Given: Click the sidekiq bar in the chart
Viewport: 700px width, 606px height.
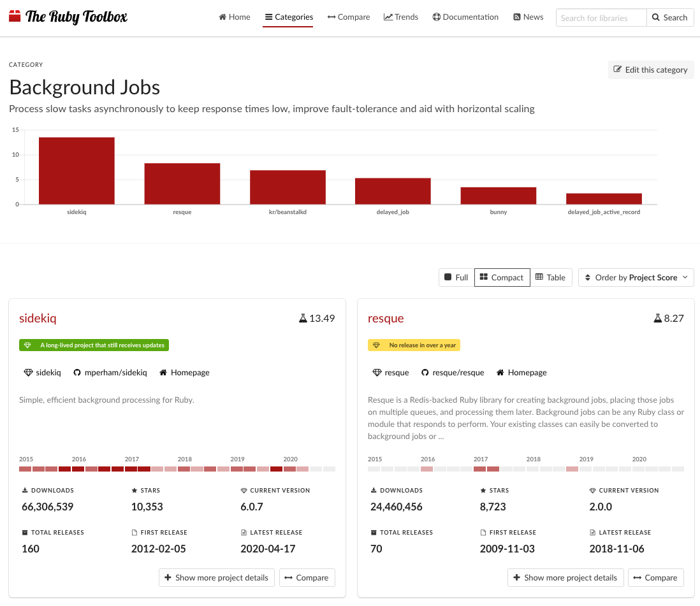Looking at the screenshot, I should point(77,171).
